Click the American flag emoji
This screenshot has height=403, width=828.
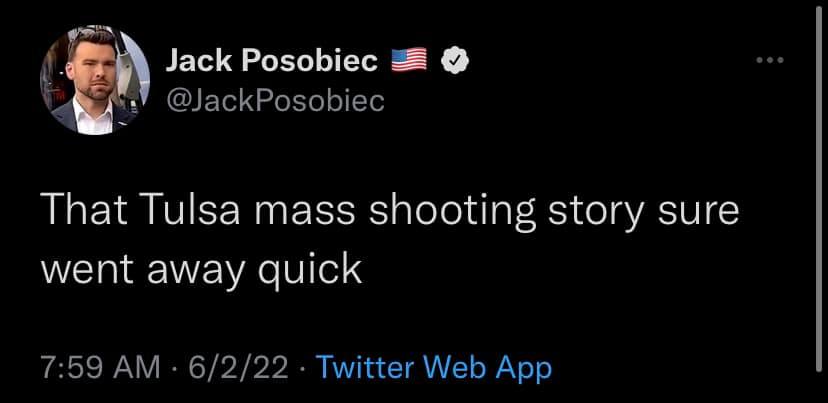(x=410, y=62)
